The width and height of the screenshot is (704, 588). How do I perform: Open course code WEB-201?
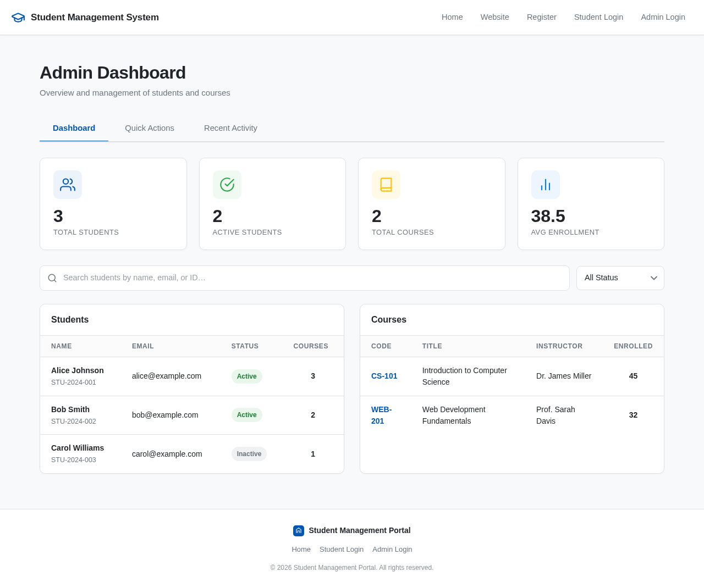coord(382,415)
